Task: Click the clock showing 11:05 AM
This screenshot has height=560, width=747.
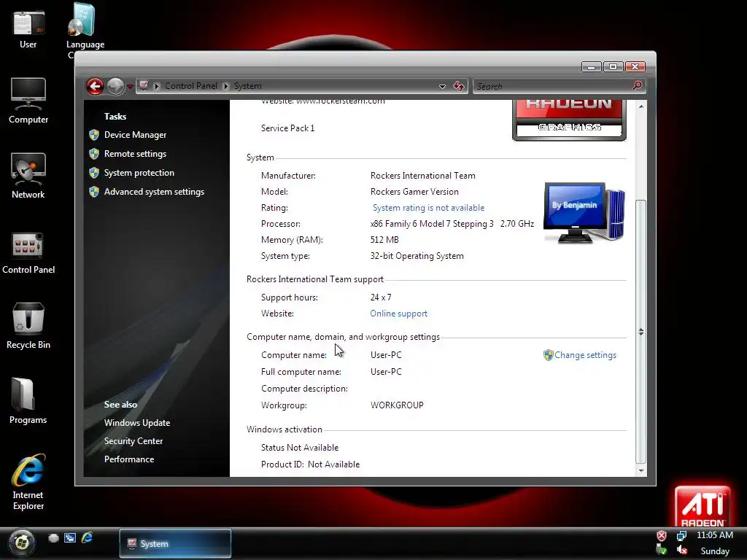Action: tap(715, 535)
